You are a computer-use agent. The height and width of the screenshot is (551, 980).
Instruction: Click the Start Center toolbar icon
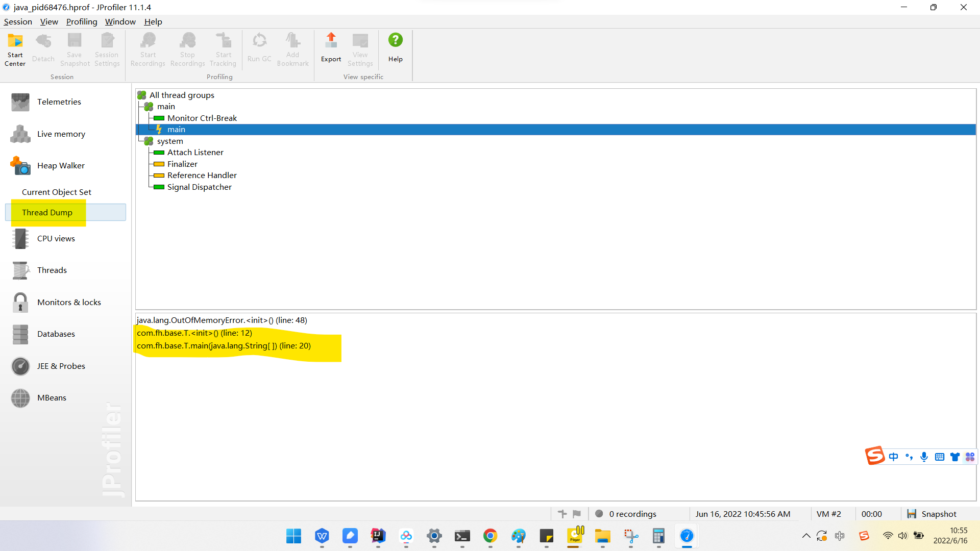(15, 49)
